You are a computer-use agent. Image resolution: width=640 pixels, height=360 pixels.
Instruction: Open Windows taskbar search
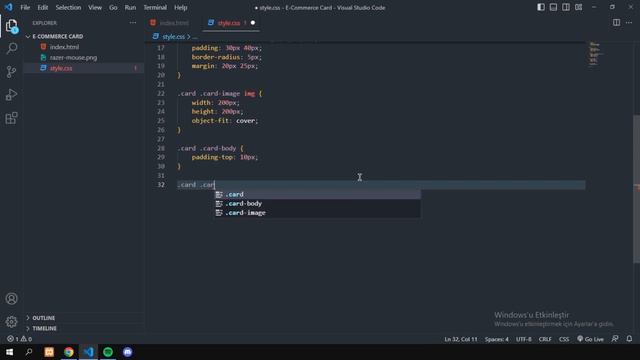point(29,352)
